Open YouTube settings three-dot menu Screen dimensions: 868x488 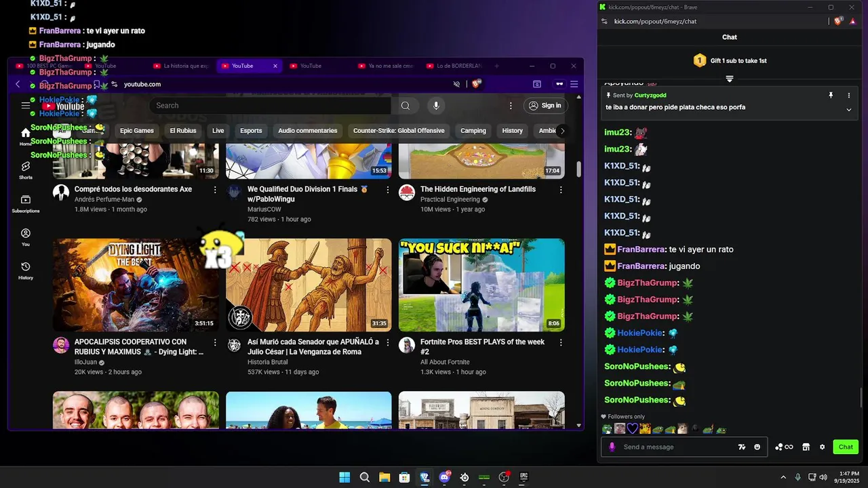[511, 106]
